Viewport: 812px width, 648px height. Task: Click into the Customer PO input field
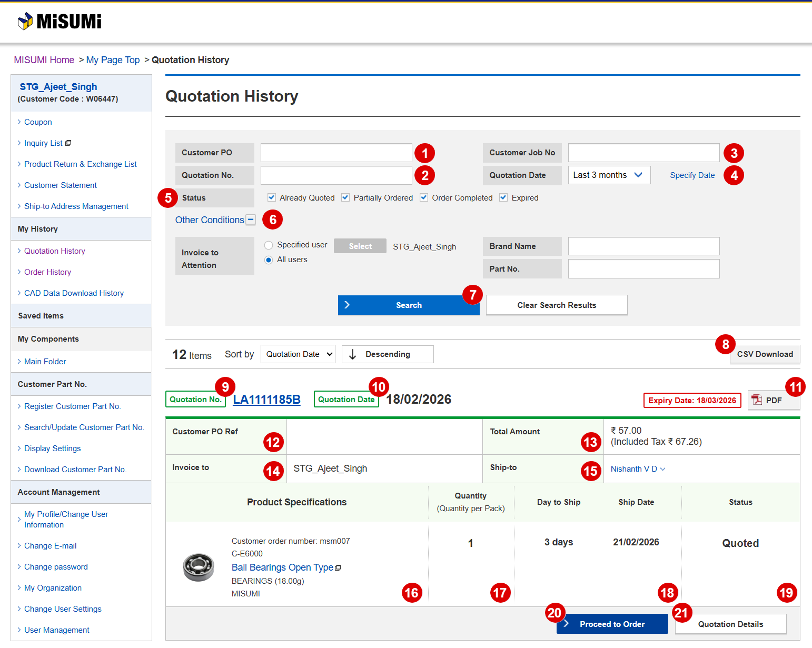336,153
